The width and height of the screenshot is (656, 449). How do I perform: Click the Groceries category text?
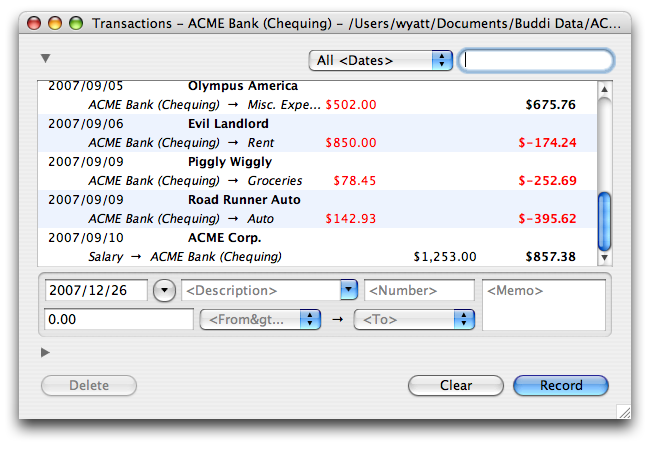click(275, 181)
